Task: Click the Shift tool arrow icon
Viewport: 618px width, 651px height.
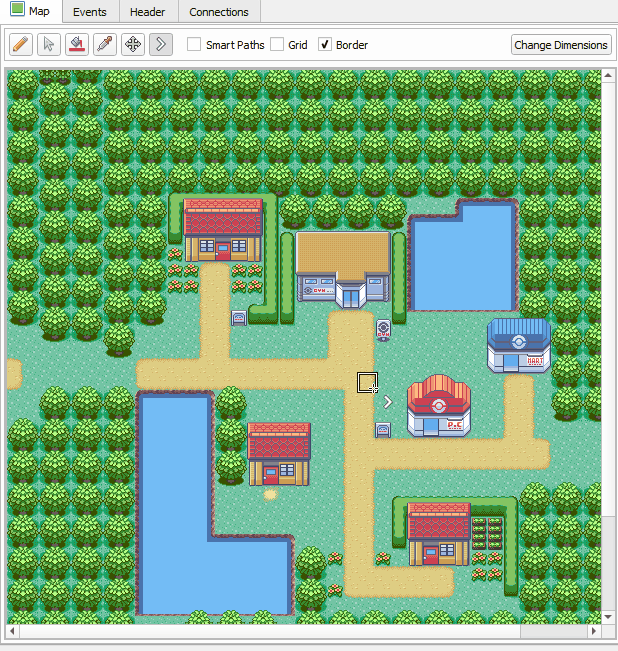Action: coord(161,44)
